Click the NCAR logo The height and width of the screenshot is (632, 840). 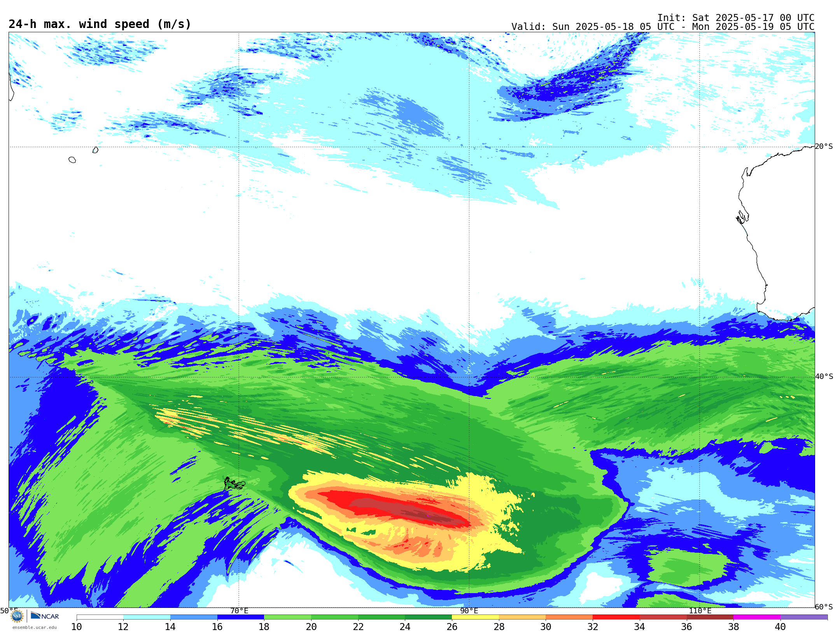coord(45,616)
